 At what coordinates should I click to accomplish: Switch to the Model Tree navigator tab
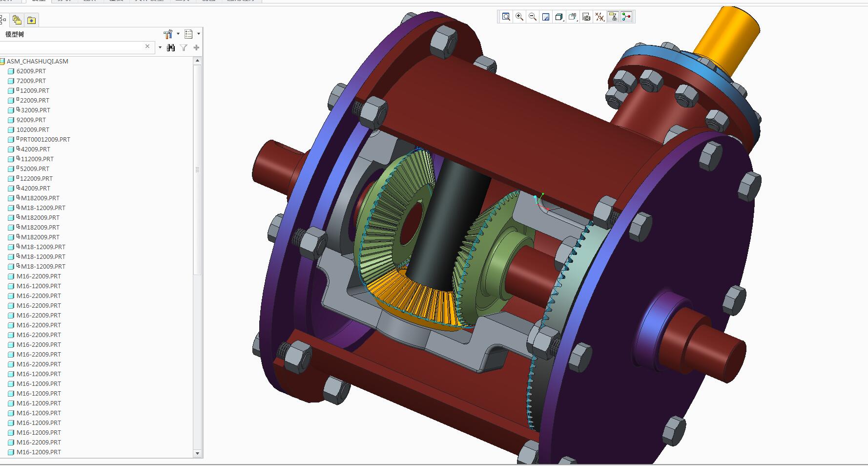[3, 20]
